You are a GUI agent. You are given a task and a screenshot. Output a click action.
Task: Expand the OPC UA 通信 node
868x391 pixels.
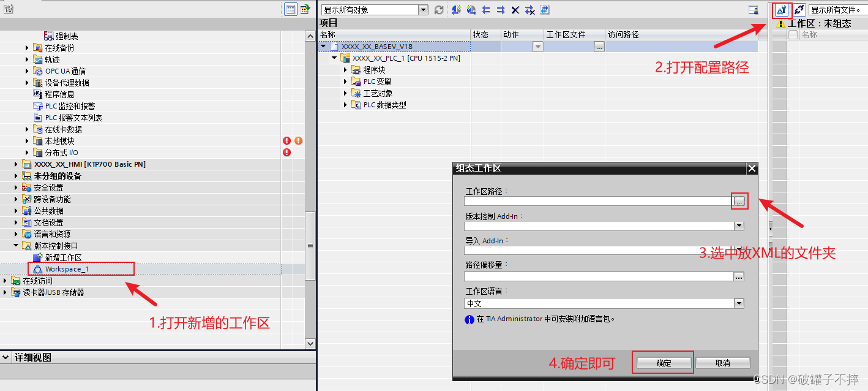(x=27, y=71)
